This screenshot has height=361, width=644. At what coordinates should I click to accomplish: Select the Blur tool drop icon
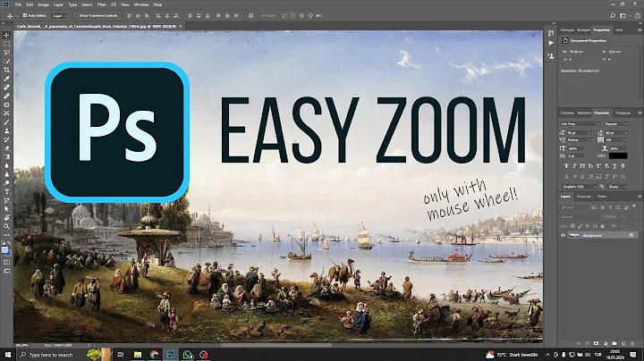click(x=6, y=165)
